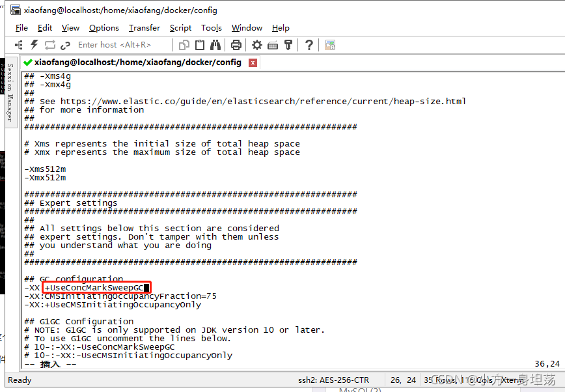Open the Session Manager toolbar icon
This screenshot has width=565, height=392.
click(19, 45)
